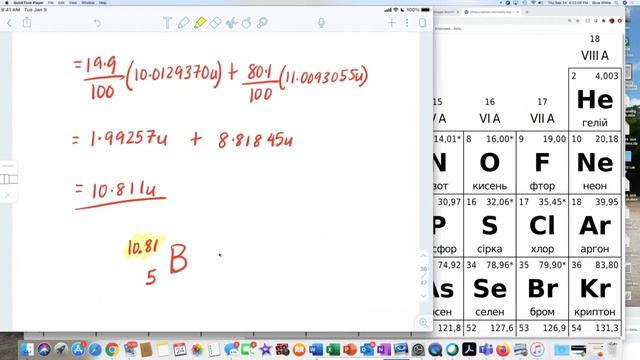This screenshot has height=360, width=640.
Task: Click the down chevron in the page navigator
Action: [423, 296]
